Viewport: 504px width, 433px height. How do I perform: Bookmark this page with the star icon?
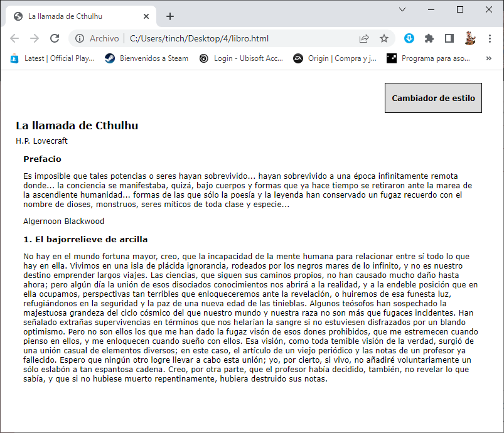click(x=384, y=38)
